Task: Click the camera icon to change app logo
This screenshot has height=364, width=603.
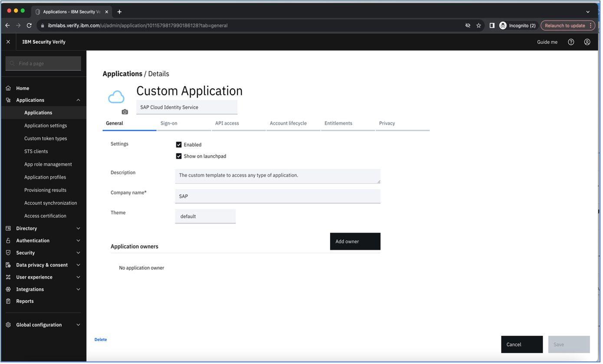Action: 125,112
